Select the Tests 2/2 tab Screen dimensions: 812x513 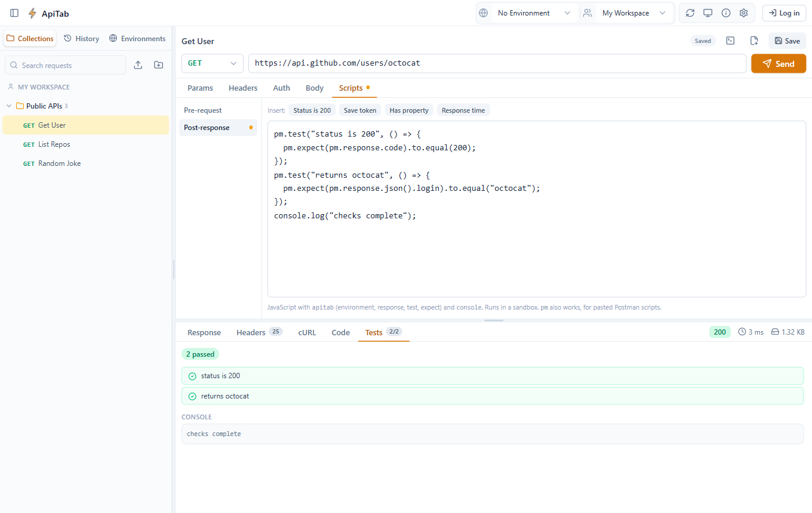pyautogui.click(x=383, y=332)
